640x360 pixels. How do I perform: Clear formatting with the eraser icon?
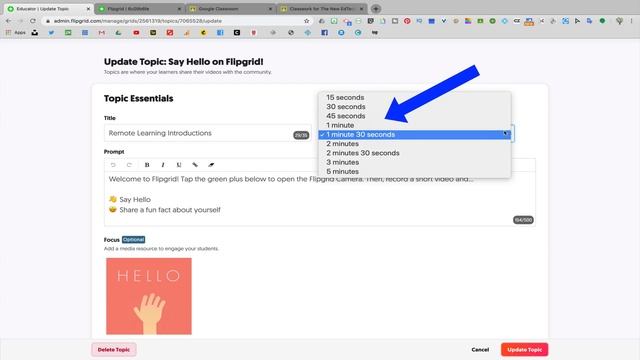click(x=211, y=165)
